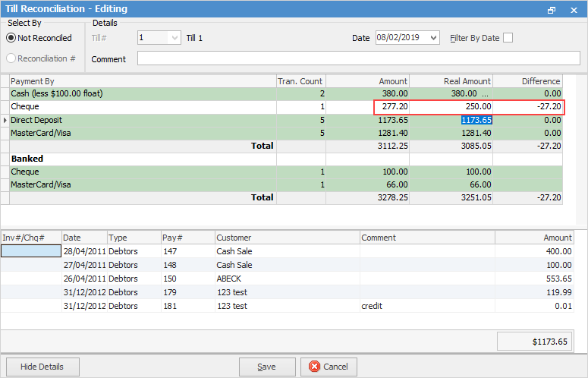Select the Not Reconciled radio button
Screen dimensions: 588x378
pyautogui.click(x=11, y=38)
